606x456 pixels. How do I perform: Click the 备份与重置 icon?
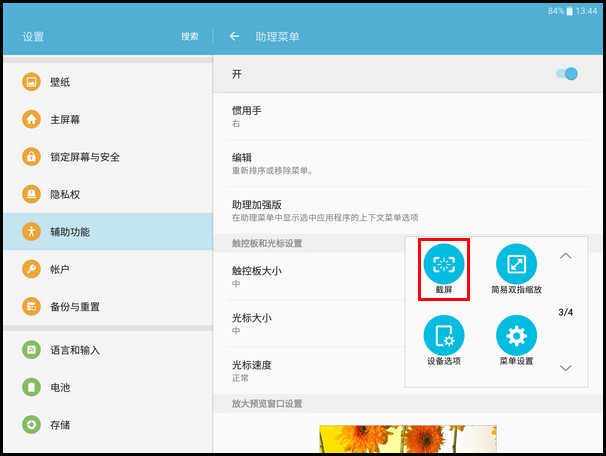[31, 307]
